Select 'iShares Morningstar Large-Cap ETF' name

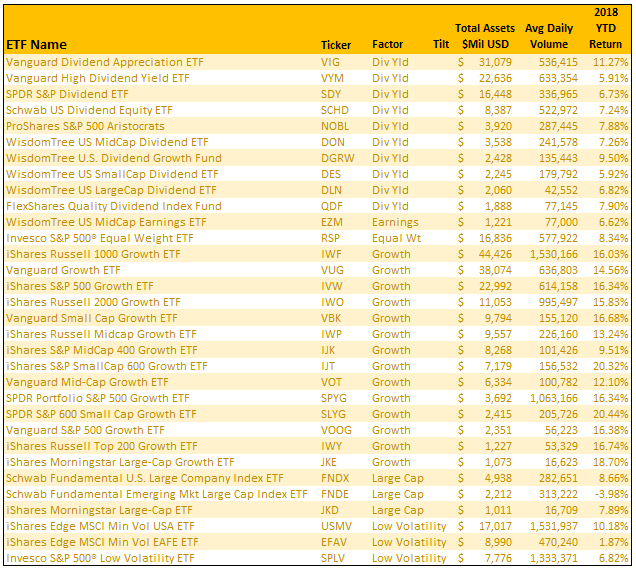click(x=99, y=510)
